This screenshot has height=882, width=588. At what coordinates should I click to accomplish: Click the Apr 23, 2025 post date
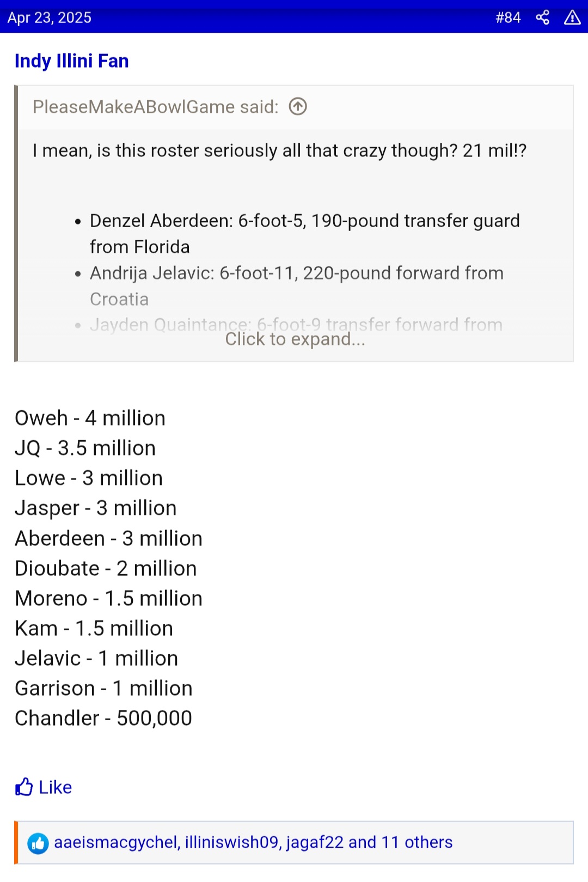point(50,17)
